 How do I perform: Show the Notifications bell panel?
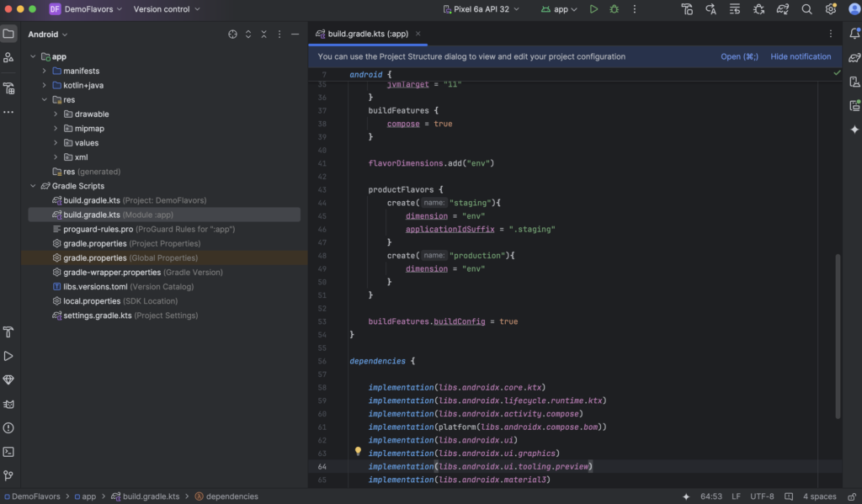pos(854,34)
